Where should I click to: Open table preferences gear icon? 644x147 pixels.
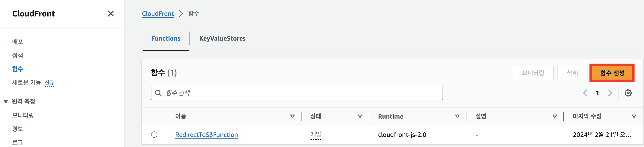click(628, 93)
